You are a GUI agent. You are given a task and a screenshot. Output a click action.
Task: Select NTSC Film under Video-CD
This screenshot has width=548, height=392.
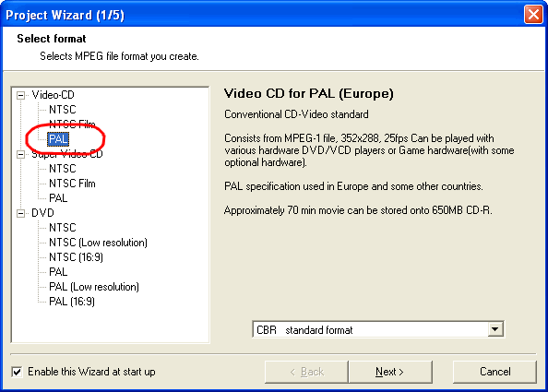72,125
